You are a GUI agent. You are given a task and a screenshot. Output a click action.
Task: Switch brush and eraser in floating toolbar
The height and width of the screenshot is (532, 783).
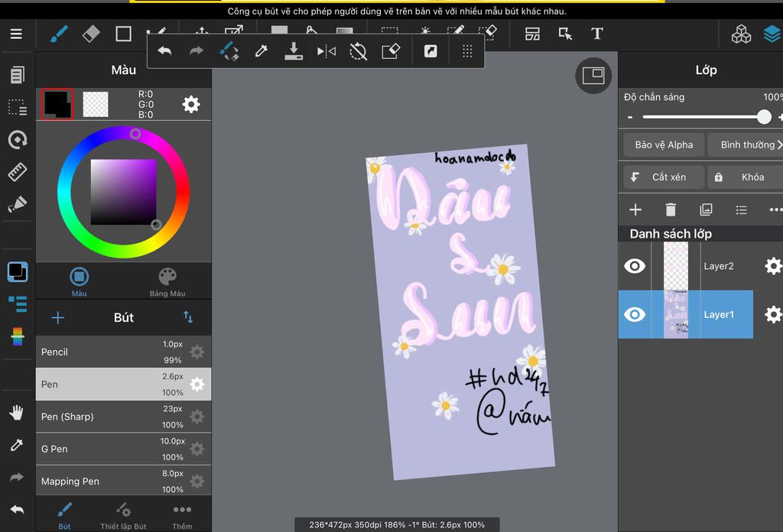(229, 51)
